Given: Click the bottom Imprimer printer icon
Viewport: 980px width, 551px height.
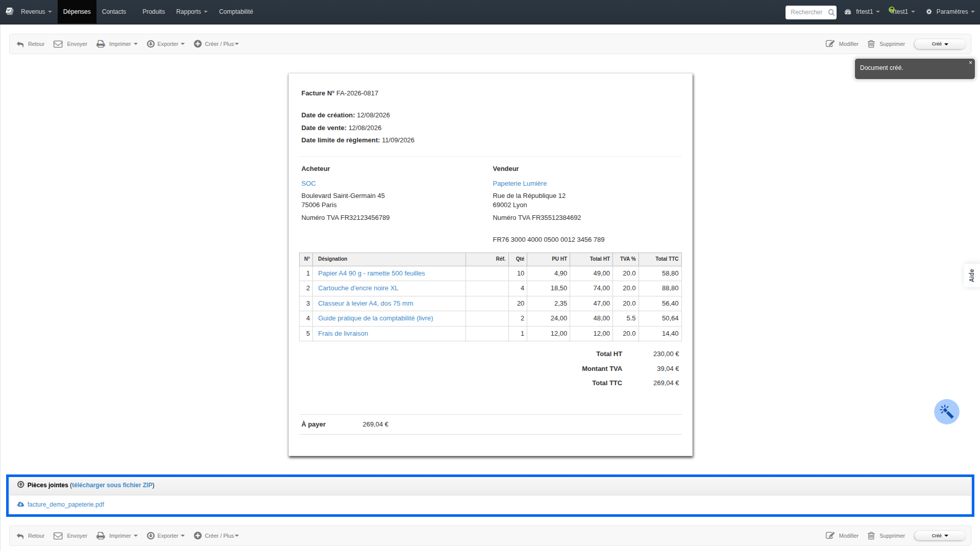Looking at the screenshot, I should (x=101, y=536).
